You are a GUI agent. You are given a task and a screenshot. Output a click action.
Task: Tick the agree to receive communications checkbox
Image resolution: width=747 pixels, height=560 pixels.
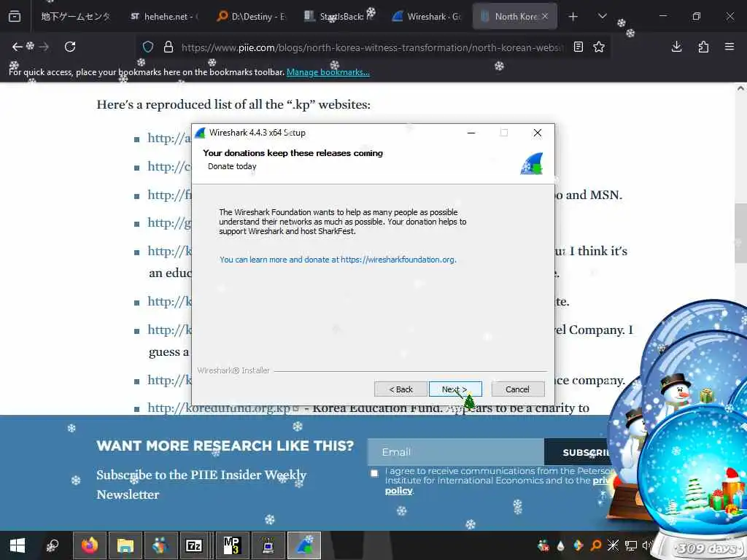(x=374, y=472)
